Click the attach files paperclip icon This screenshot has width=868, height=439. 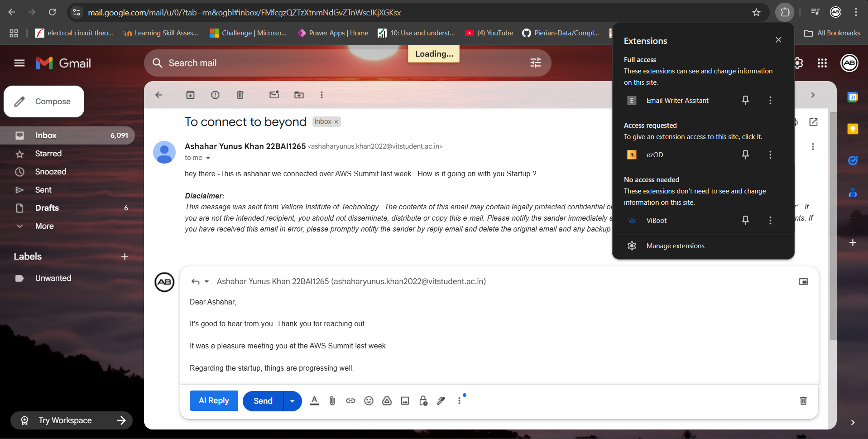(x=332, y=401)
